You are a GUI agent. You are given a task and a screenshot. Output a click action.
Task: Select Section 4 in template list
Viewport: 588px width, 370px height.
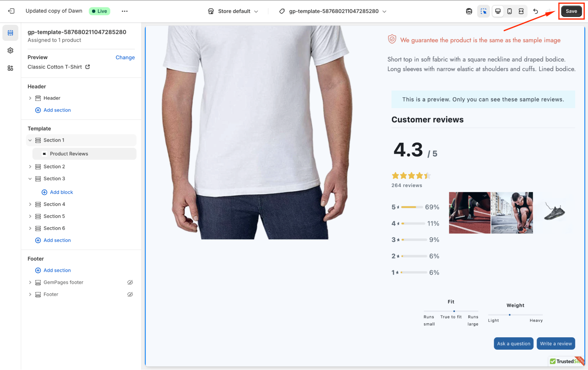pos(54,204)
